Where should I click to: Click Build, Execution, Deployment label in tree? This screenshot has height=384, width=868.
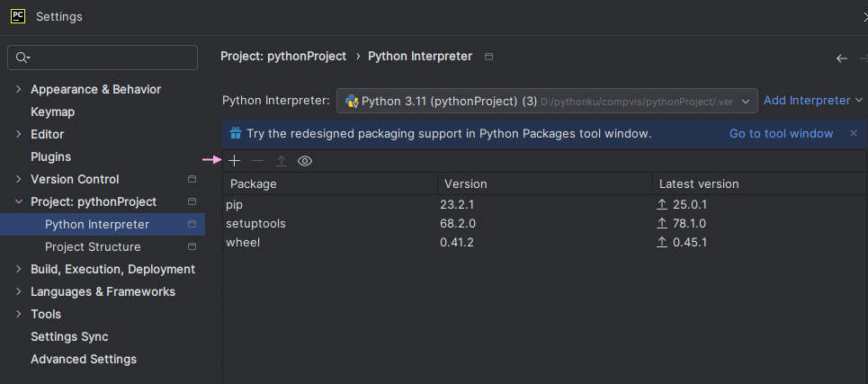[x=113, y=269]
